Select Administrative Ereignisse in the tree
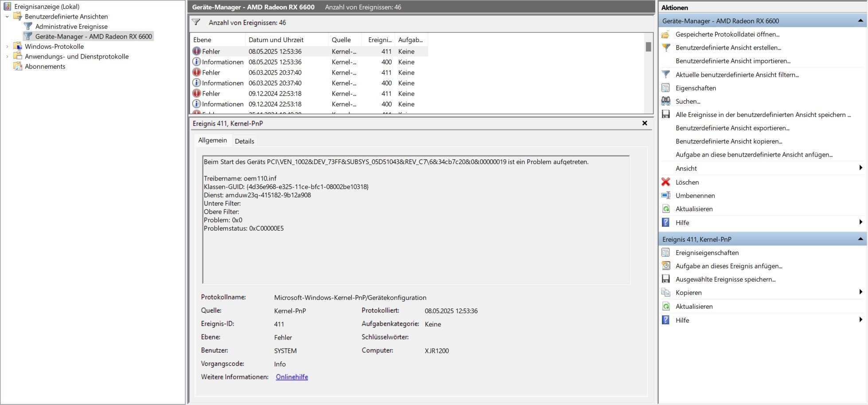868x405 pixels. [x=71, y=27]
